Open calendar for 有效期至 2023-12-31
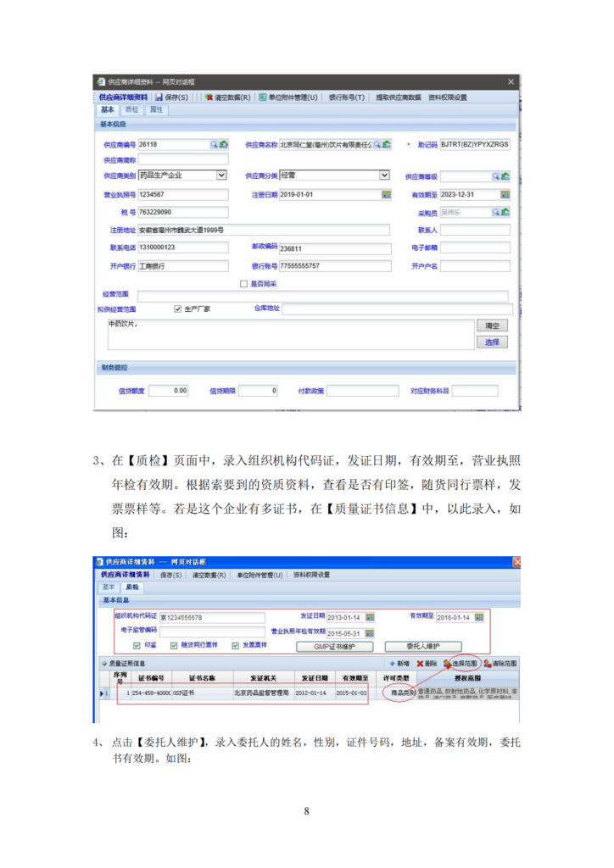Image resolution: width=614 pixels, height=868 pixels. click(505, 195)
